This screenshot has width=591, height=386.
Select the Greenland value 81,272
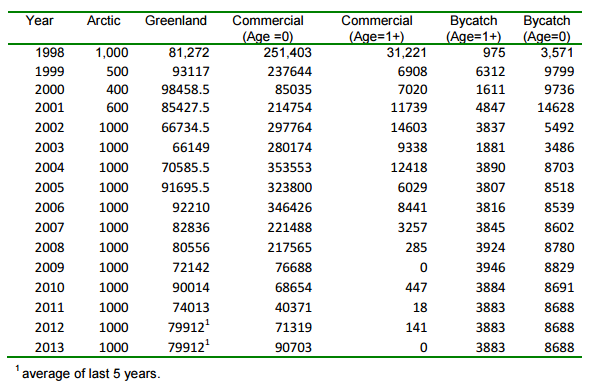[189, 53]
